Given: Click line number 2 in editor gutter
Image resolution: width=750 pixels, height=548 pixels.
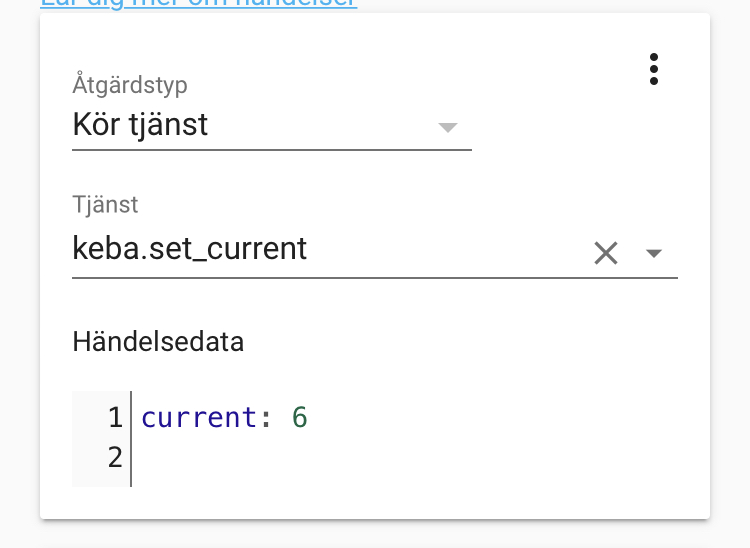Looking at the screenshot, I should (114, 458).
